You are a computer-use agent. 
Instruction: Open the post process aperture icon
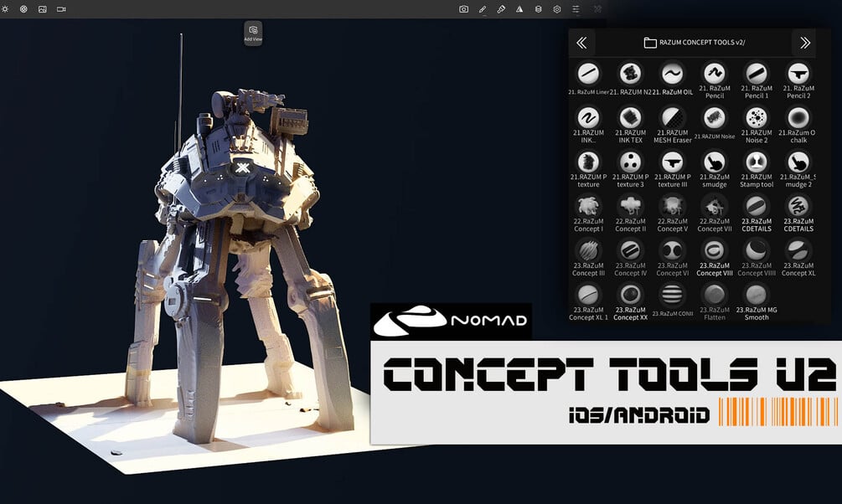(23, 9)
